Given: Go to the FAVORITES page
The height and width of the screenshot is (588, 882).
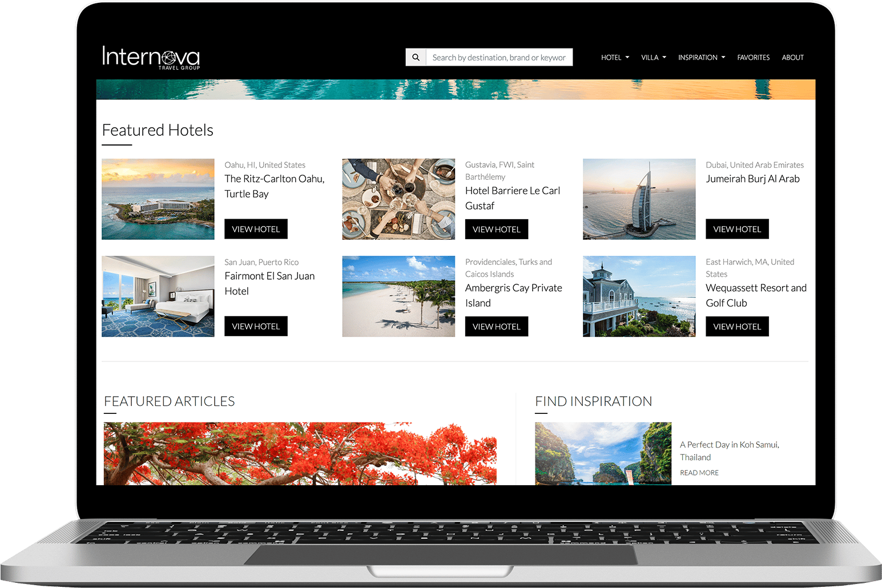Looking at the screenshot, I should click(753, 58).
